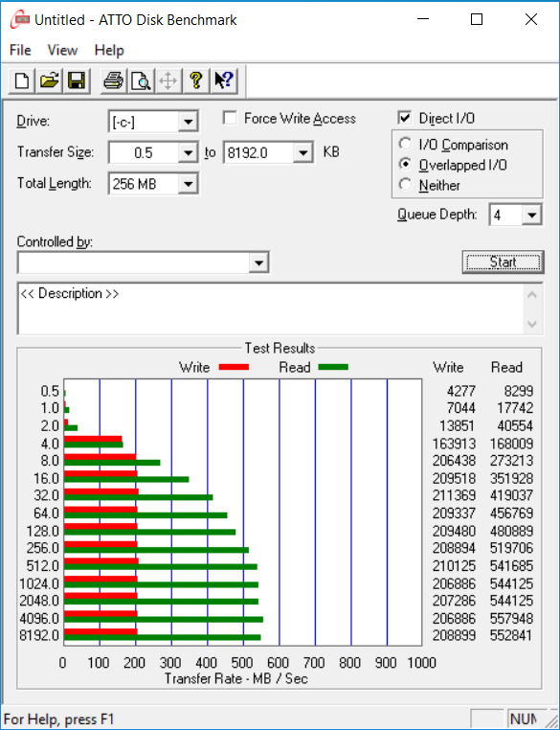The image size is (560, 730).
Task: Save results with the floppy disk icon
Action: pyautogui.click(x=77, y=81)
